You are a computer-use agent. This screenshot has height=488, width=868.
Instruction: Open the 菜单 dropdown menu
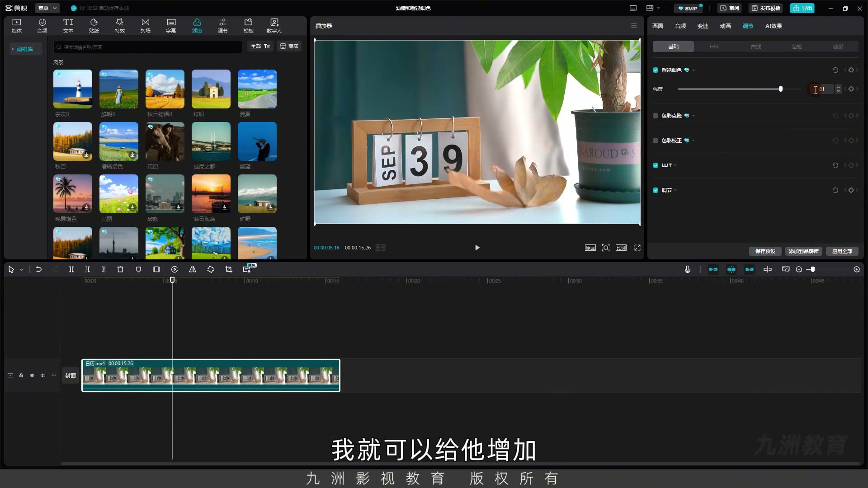[47, 8]
